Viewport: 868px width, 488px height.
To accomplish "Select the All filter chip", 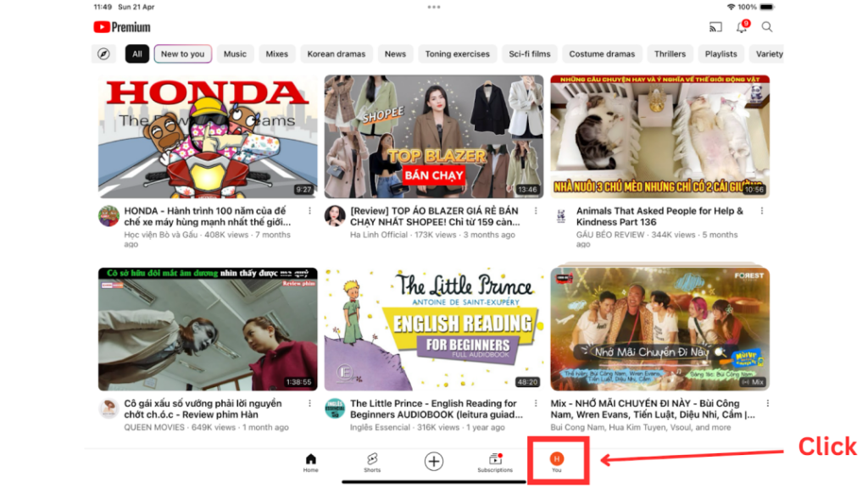I will 136,53.
